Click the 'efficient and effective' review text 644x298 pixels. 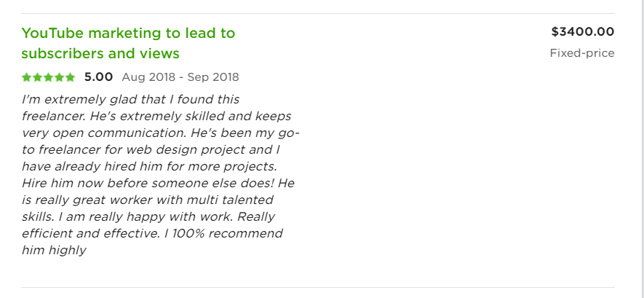click(x=90, y=233)
